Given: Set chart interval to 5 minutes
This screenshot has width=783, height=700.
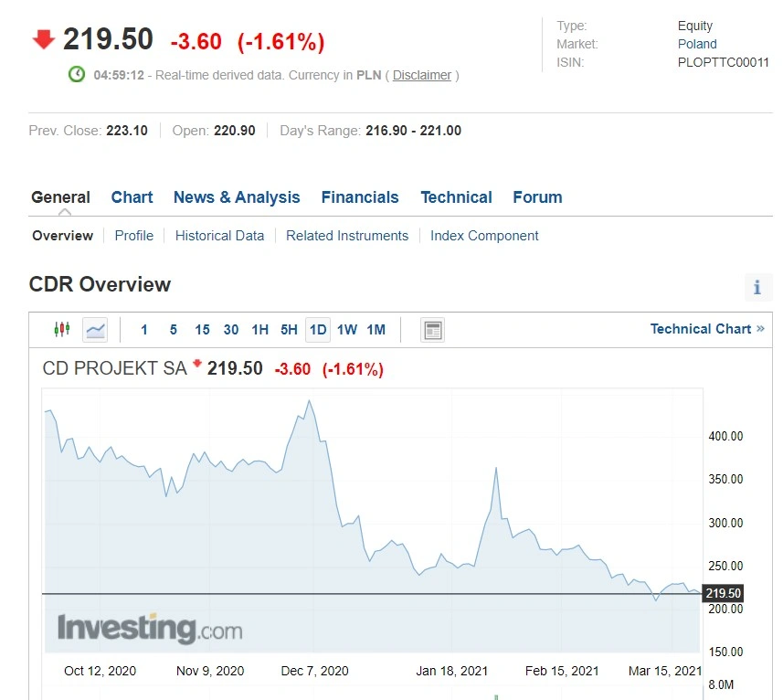Looking at the screenshot, I should coord(174,330).
